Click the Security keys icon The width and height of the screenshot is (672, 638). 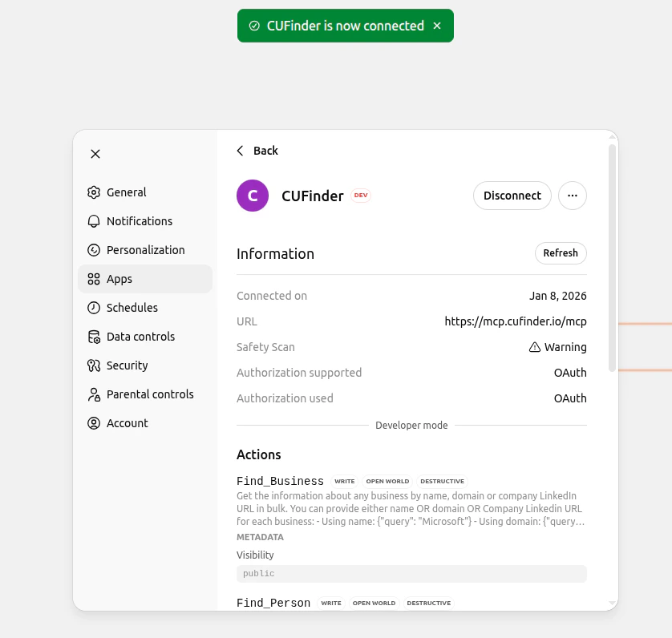click(94, 365)
